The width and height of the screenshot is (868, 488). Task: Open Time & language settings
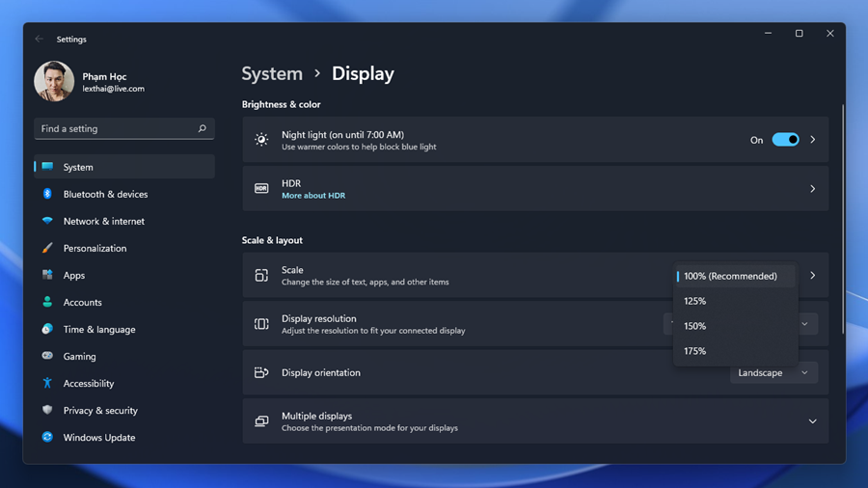click(x=124, y=329)
